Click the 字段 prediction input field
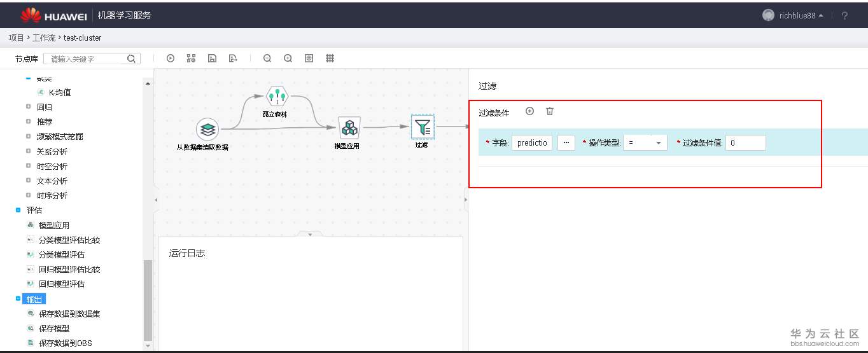Screen dimensions: 868x353 (x=532, y=143)
